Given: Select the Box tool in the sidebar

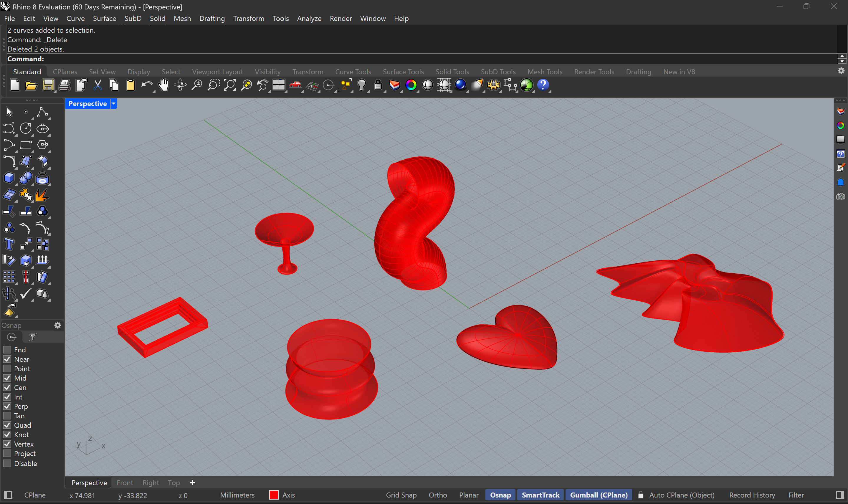Looking at the screenshot, I should pos(9,178).
